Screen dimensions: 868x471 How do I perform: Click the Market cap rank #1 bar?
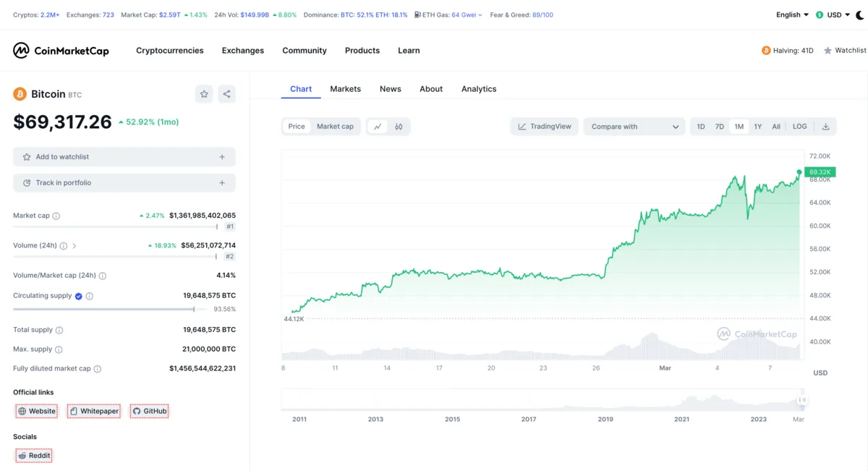tap(115, 226)
